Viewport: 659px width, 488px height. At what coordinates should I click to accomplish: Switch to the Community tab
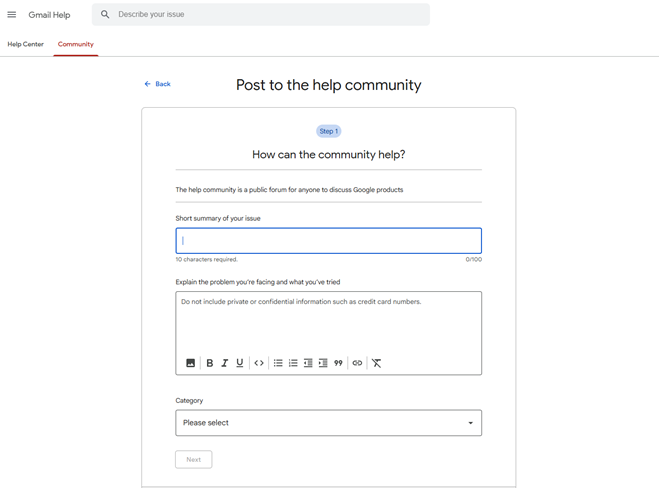tap(76, 44)
